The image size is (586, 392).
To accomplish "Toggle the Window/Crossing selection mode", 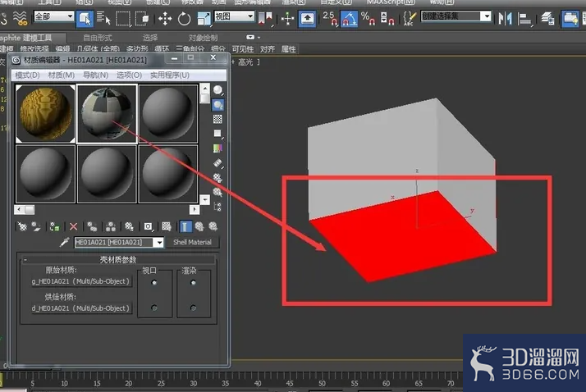I will click(142, 18).
